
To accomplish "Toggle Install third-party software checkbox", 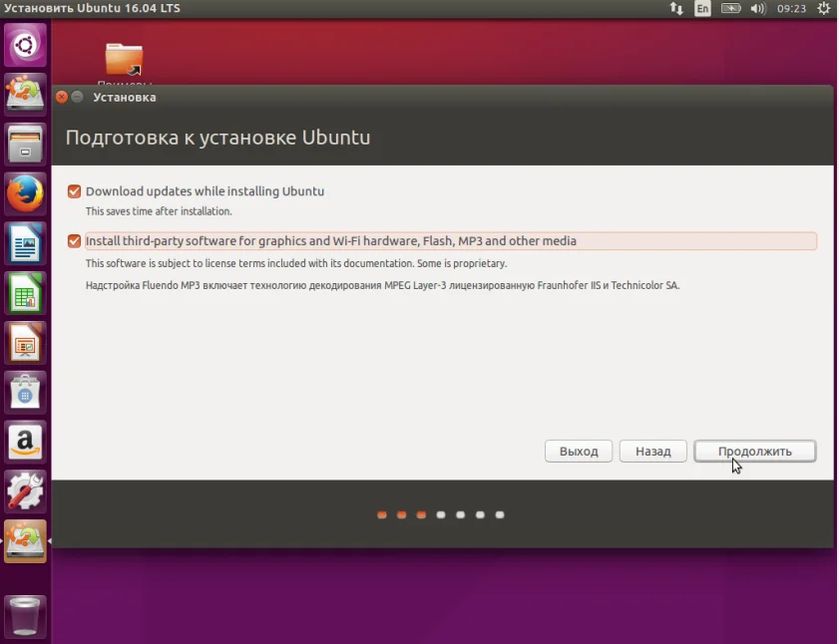I will [75, 241].
